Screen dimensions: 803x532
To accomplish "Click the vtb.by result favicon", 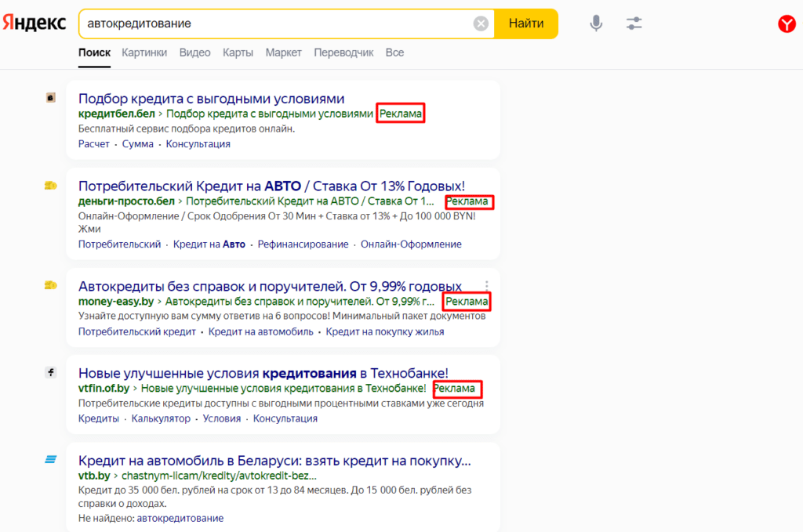I will pos(51,459).
